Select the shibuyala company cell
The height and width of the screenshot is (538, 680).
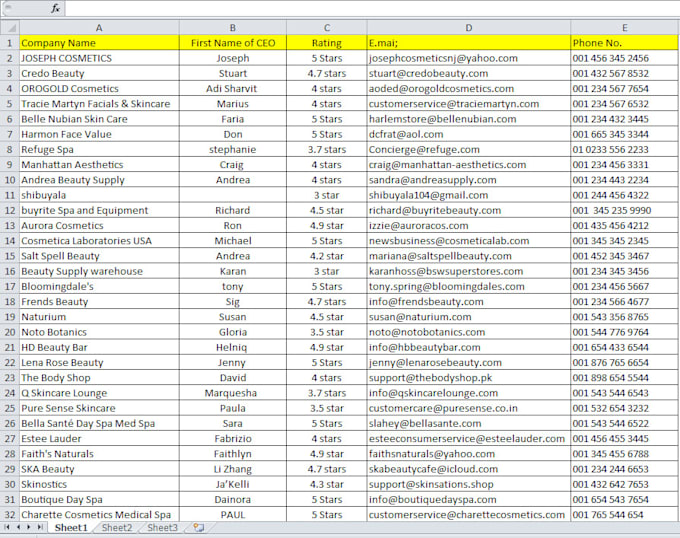click(x=99, y=195)
